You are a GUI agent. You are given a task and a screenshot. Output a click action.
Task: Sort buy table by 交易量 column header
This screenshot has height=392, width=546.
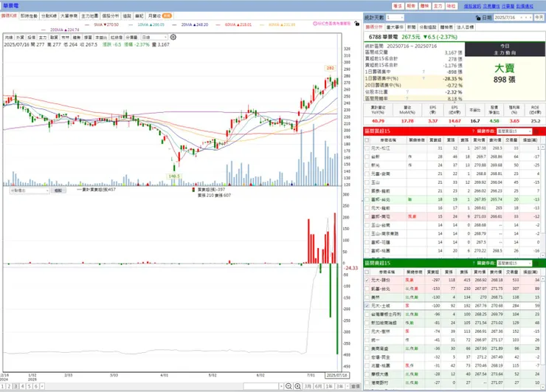pos(511,140)
